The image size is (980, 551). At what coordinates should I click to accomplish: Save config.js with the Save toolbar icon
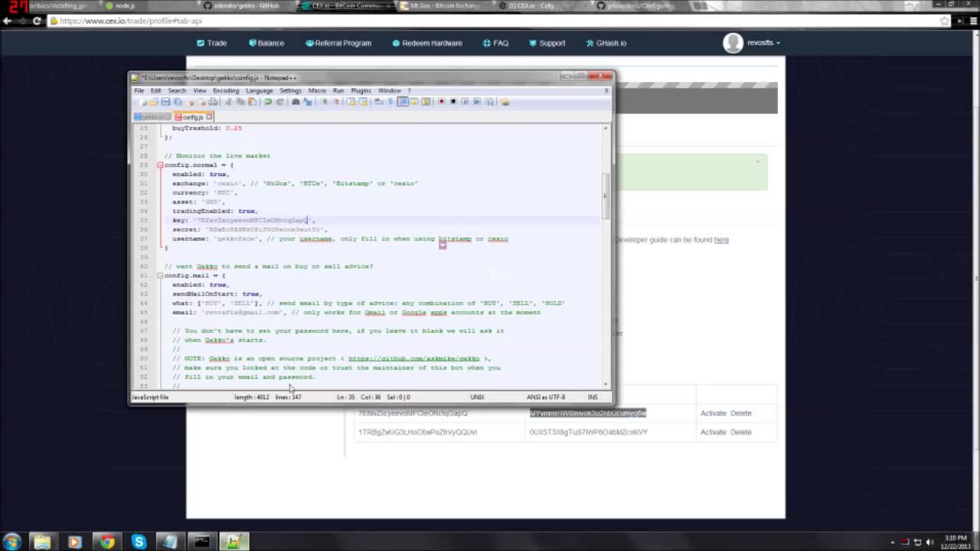coord(165,102)
